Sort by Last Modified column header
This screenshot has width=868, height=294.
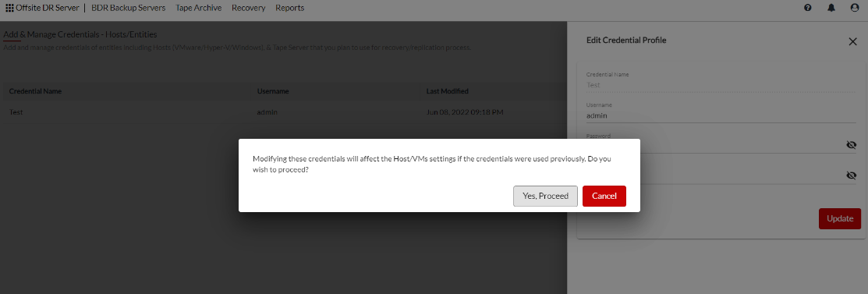click(448, 91)
